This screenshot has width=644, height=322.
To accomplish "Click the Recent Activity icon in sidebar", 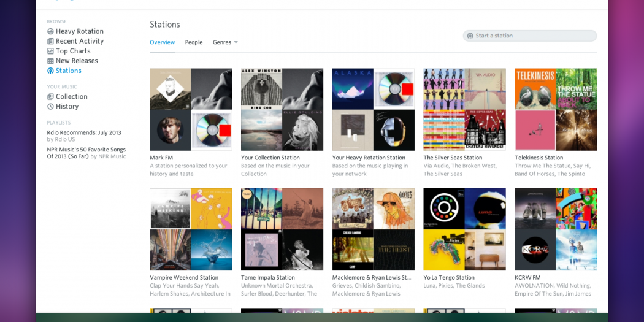I will (x=50, y=41).
